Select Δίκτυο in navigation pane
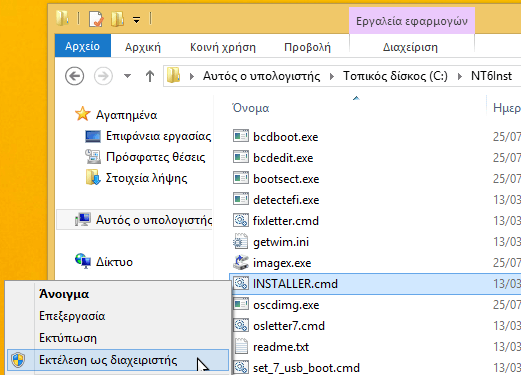 pyautogui.click(x=114, y=262)
